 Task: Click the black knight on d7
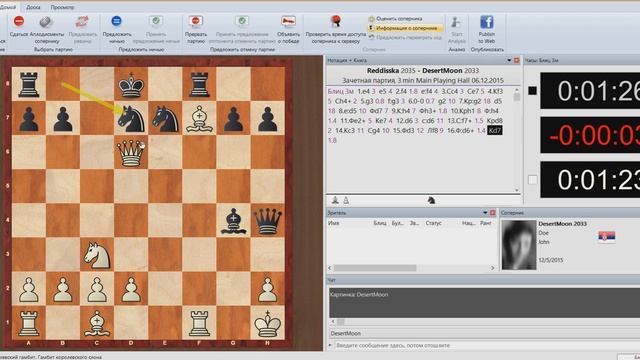pyautogui.click(x=131, y=119)
